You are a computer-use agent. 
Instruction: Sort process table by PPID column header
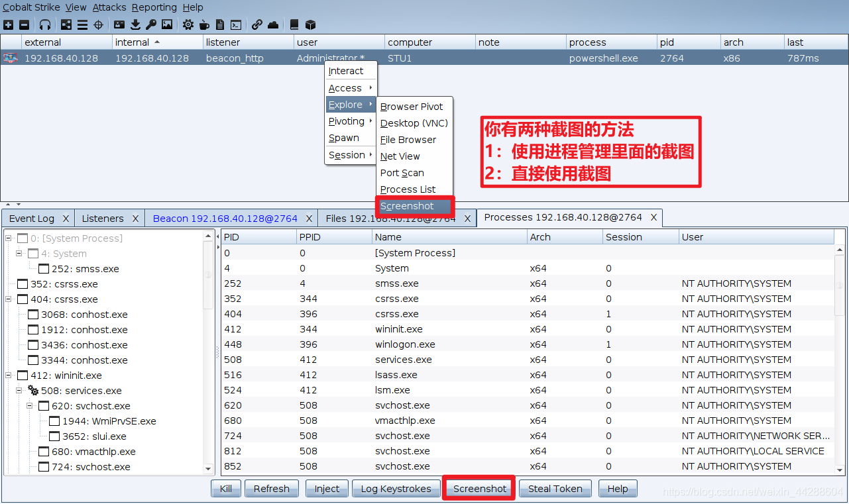pyautogui.click(x=335, y=237)
